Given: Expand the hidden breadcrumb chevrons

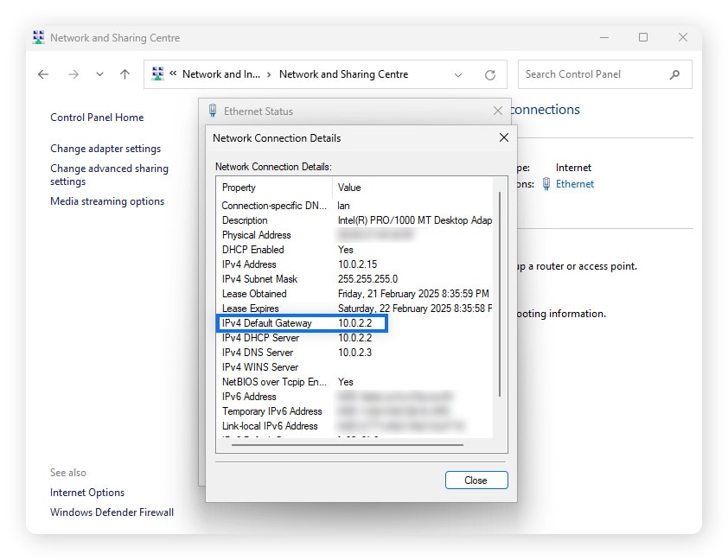Looking at the screenshot, I should click(173, 73).
